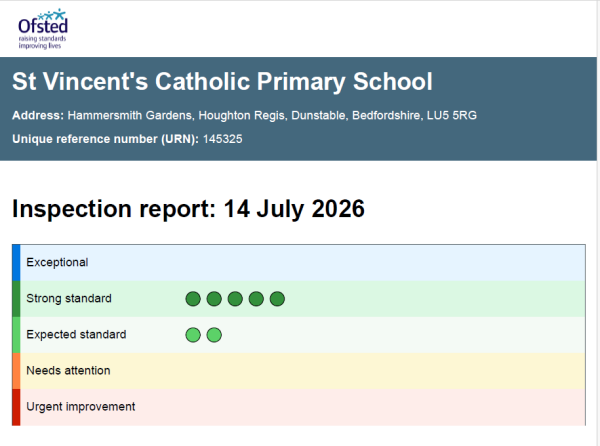Click the 'Inspection report: 14 July 2026' heading

coord(188,209)
